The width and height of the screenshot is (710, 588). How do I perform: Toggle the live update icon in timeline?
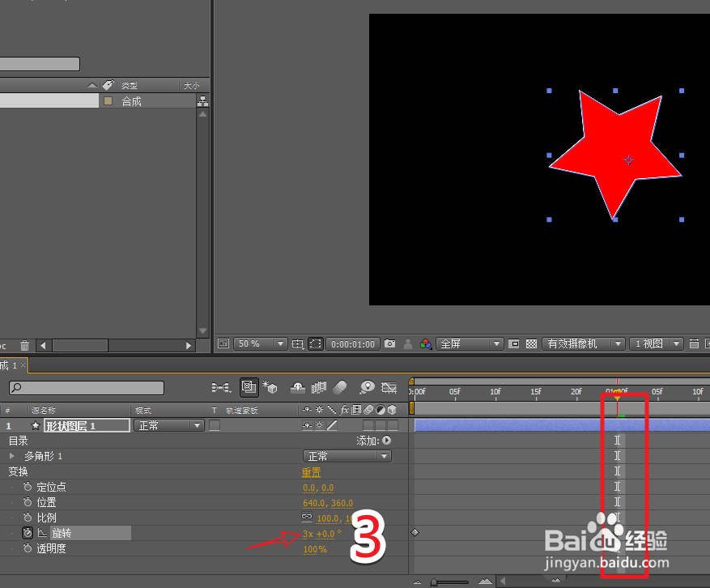click(249, 387)
